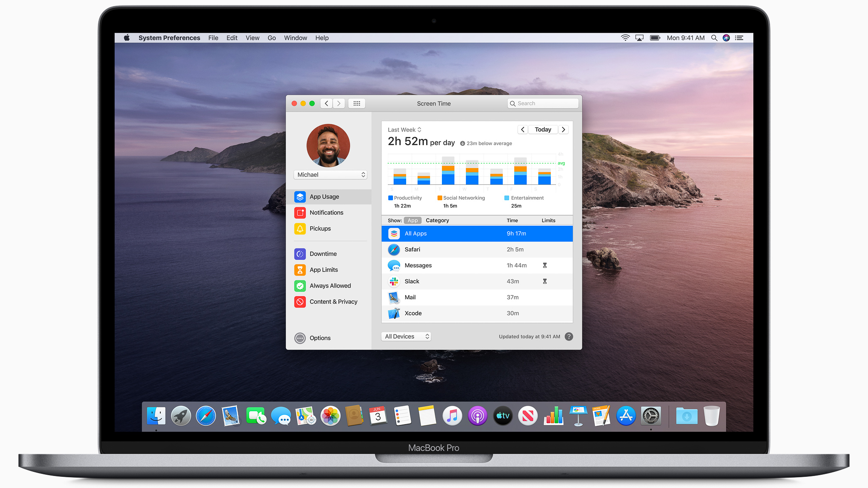This screenshot has width=868, height=488.
Task: Click the Window menu bar item
Action: point(294,37)
